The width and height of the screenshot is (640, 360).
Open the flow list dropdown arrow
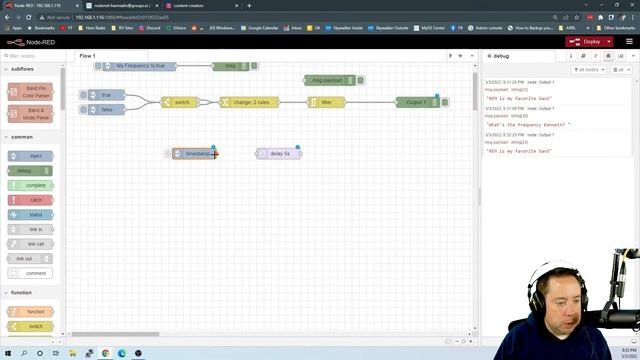tap(472, 56)
